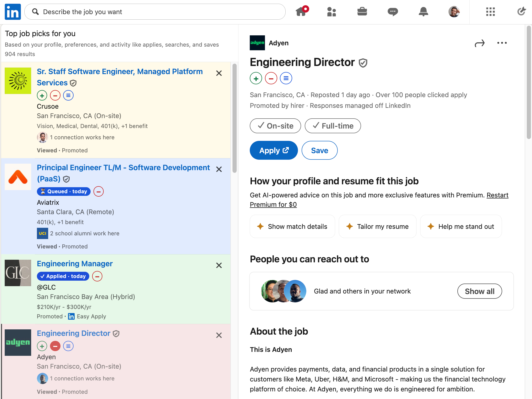The image size is (532, 399).
Task: Open the profile avatar menu
Action: [454, 12]
